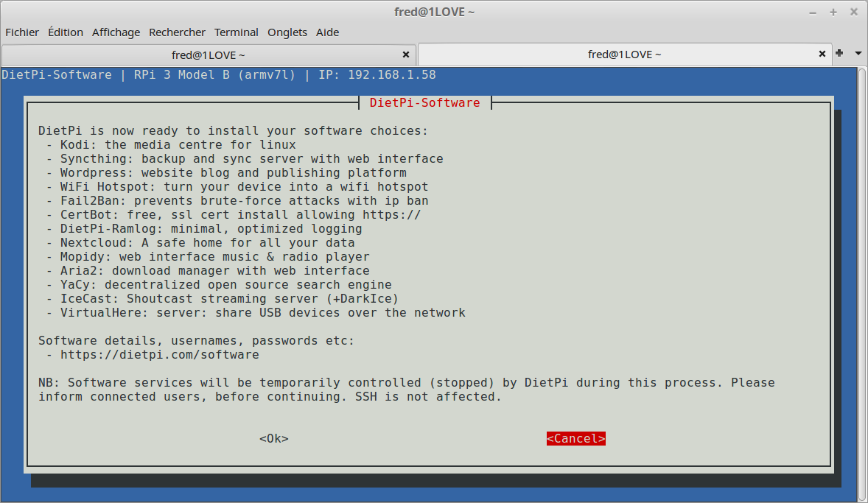868x503 pixels.
Task: Click the Nextcloud safe home line
Action: (200, 243)
